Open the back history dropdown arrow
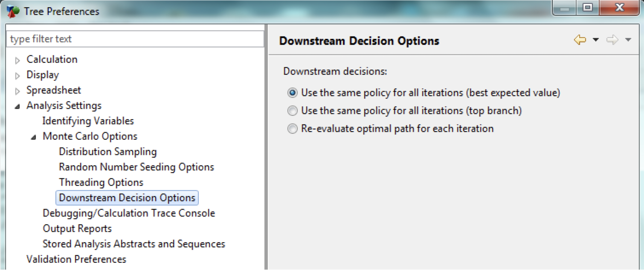 tap(596, 40)
